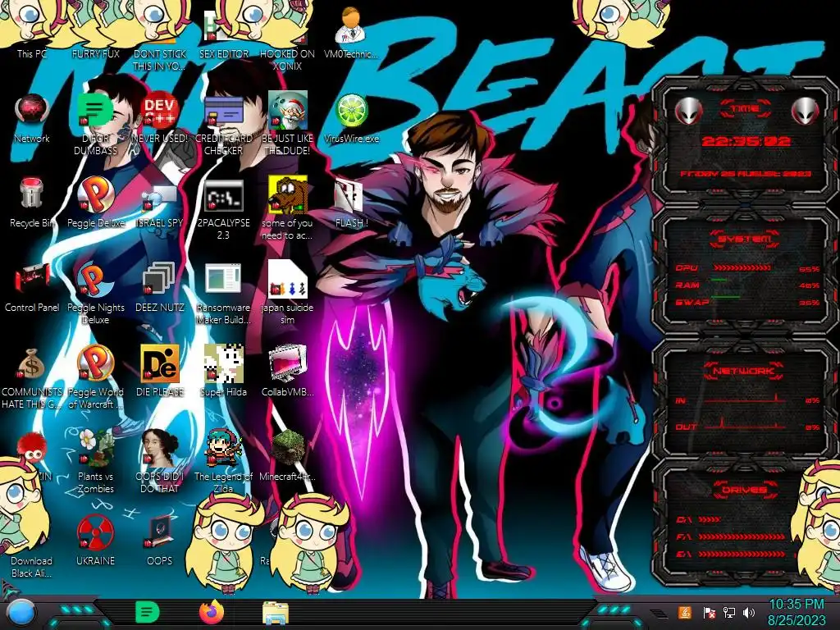Open BE JUST LIKE THE DUDE! shortcut
The width and height of the screenshot is (840, 630).
point(287,125)
